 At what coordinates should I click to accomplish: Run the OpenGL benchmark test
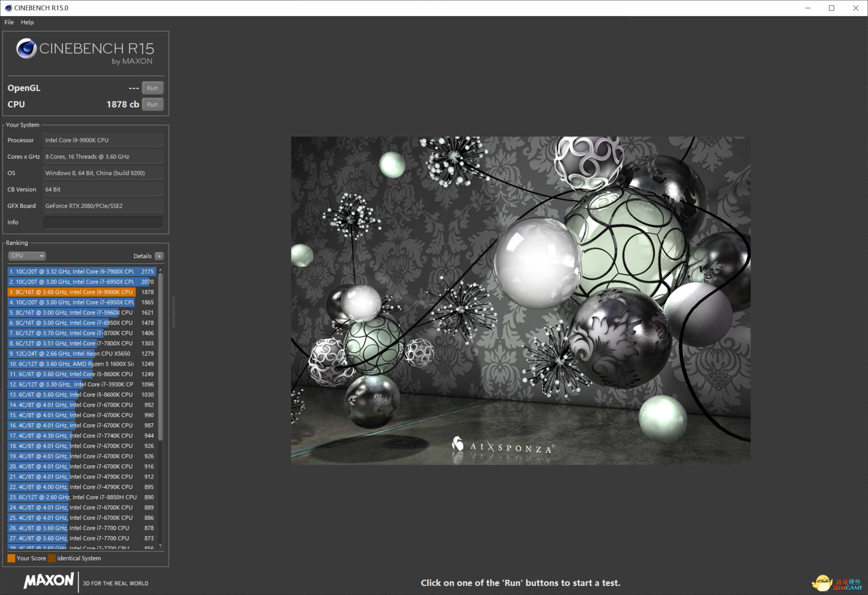click(x=152, y=88)
